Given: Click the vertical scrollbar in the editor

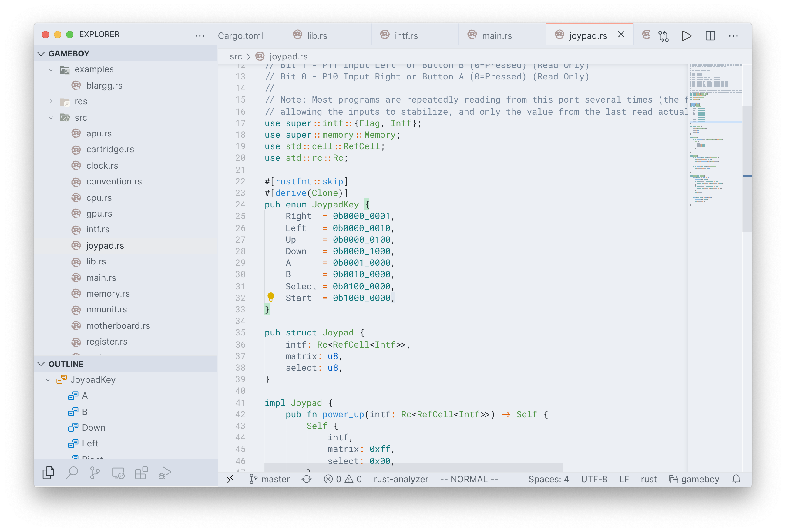Looking at the screenshot, I should (747, 169).
